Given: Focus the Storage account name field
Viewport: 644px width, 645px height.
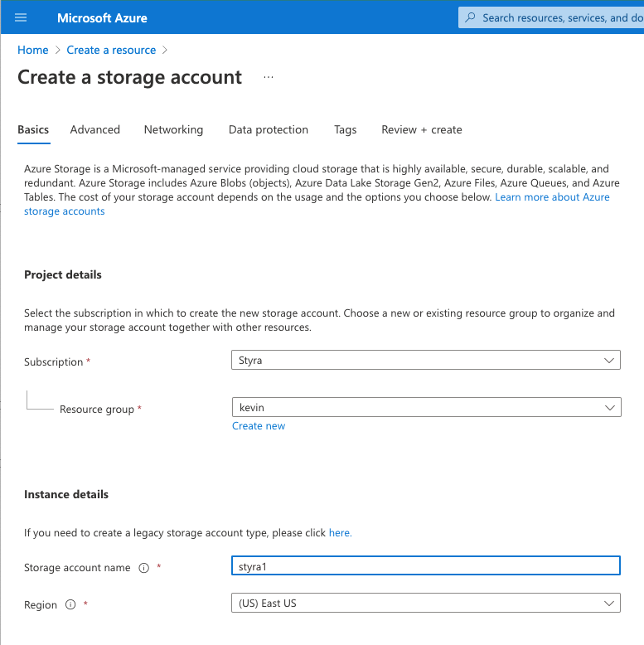Looking at the screenshot, I should pyautogui.click(x=426, y=566).
